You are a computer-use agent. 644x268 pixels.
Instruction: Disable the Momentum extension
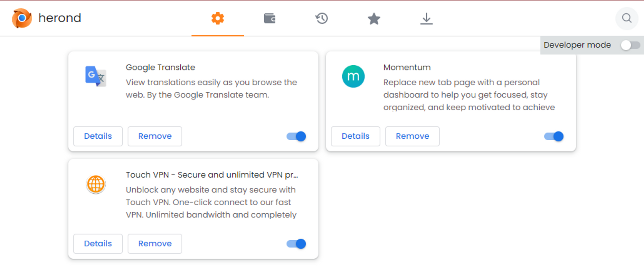[553, 136]
